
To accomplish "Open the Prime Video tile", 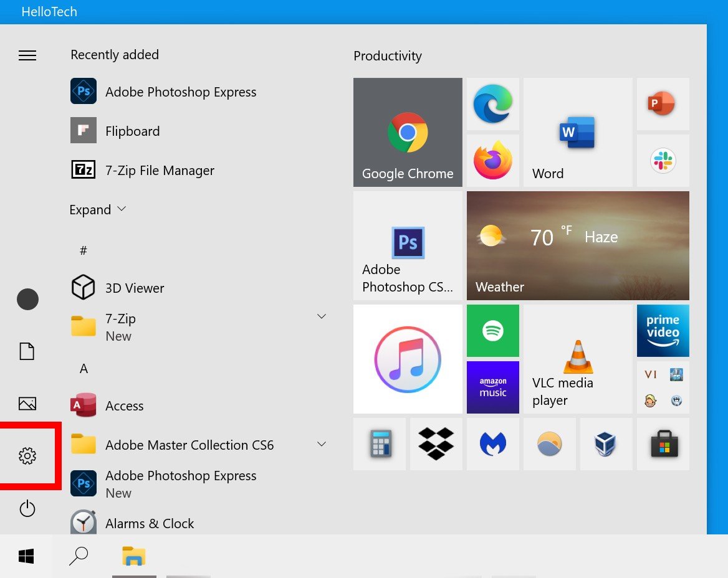I will [663, 331].
